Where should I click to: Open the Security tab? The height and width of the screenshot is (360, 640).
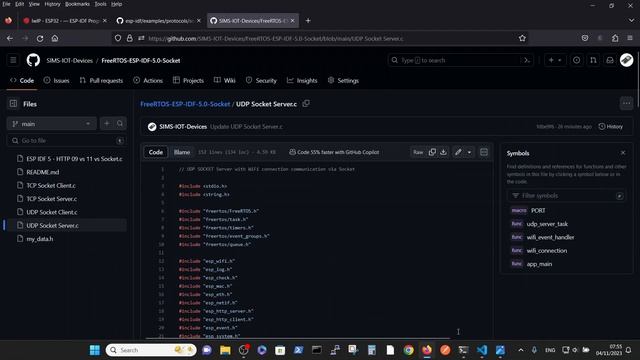pyautogui.click(x=261, y=80)
